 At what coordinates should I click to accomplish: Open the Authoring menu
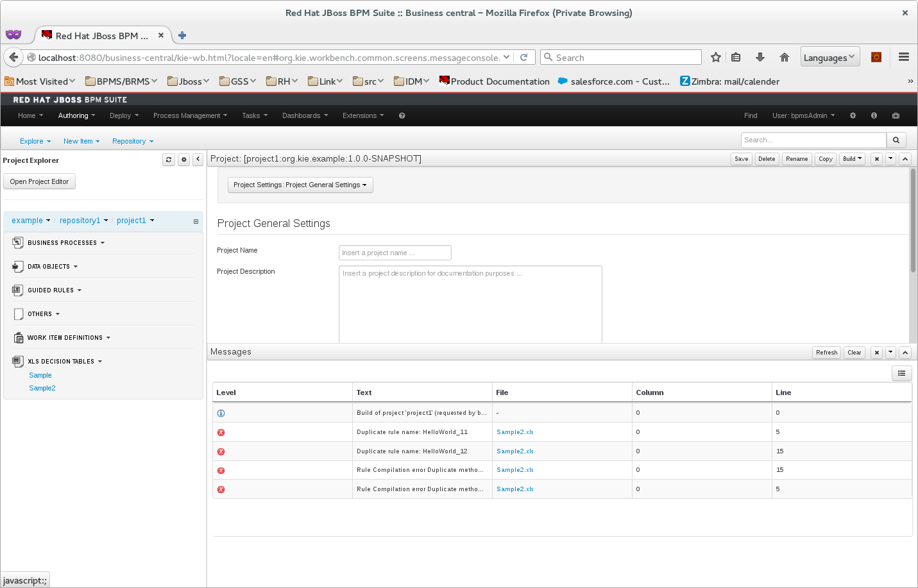pyautogui.click(x=76, y=116)
